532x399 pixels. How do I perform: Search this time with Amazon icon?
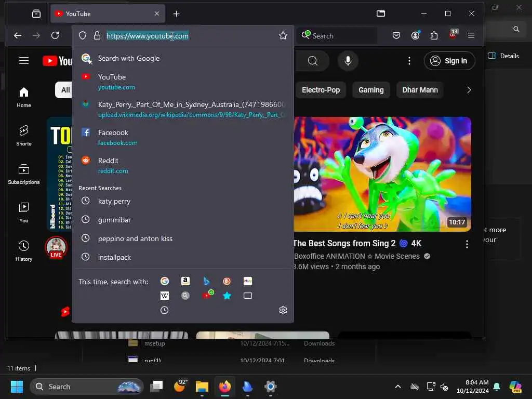185,281
